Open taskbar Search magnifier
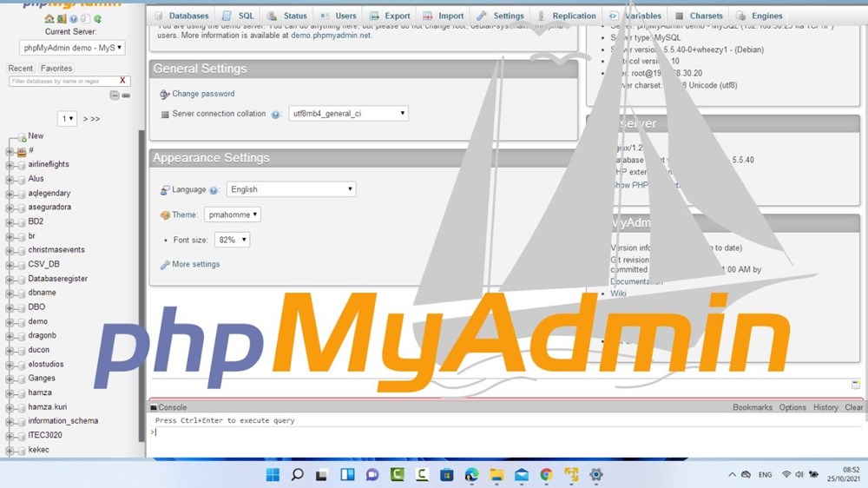 point(297,475)
